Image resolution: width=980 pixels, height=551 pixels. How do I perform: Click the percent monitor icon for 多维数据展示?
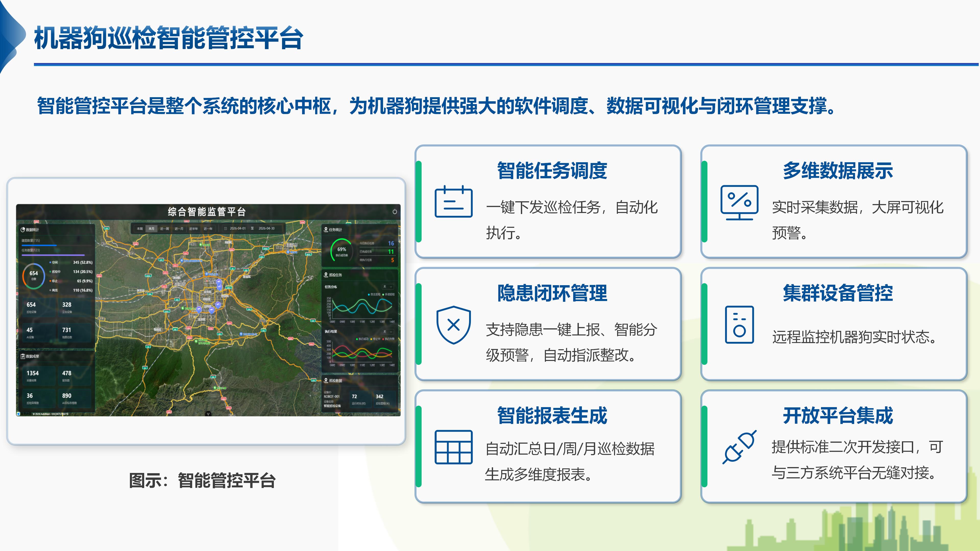[739, 203]
